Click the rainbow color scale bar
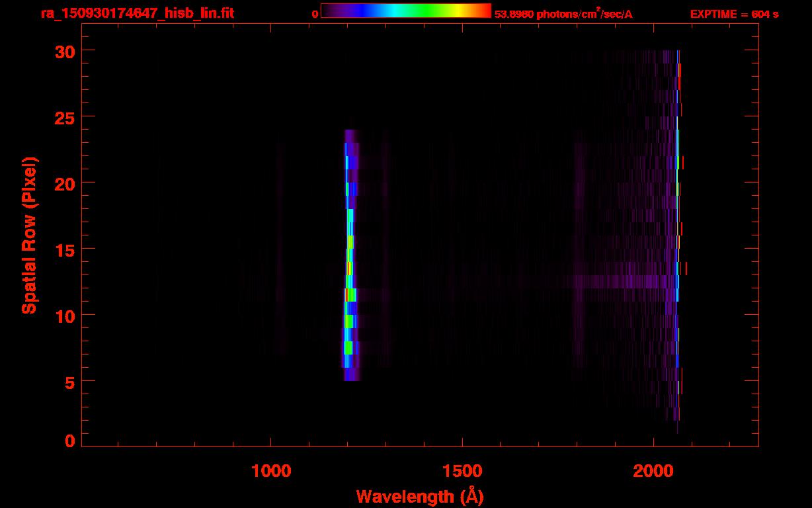 pyautogui.click(x=406, y=11)
